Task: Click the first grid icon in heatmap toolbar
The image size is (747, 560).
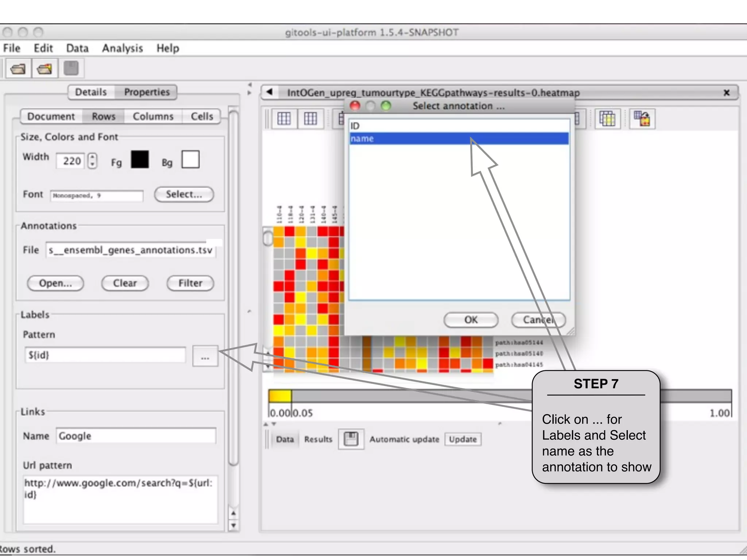Action: click(x=284, y=118)
